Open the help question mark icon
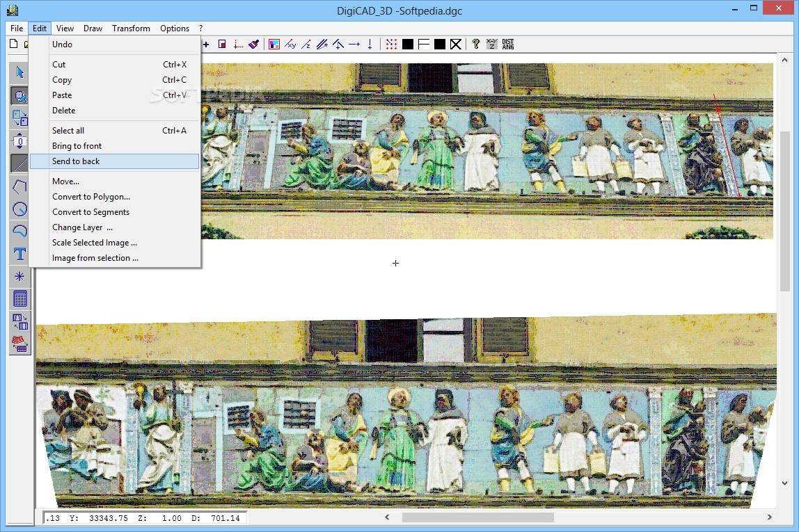The height and width of the screenshot is (532, 799). coord(476,45)
